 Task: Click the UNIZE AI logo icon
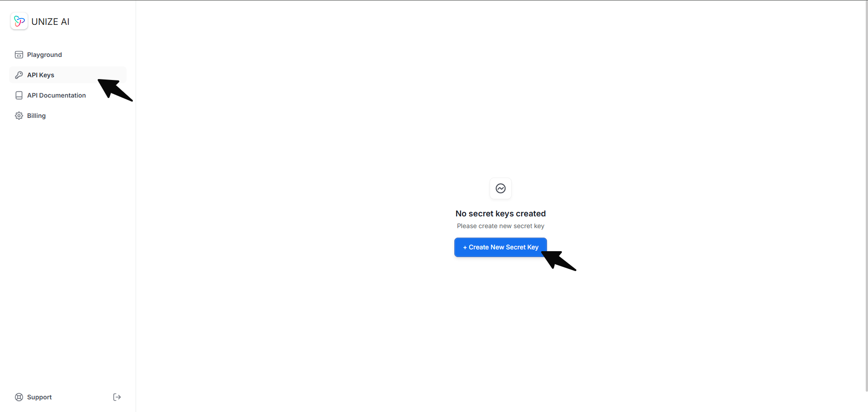pyautogui.click(x=19, y=21)
